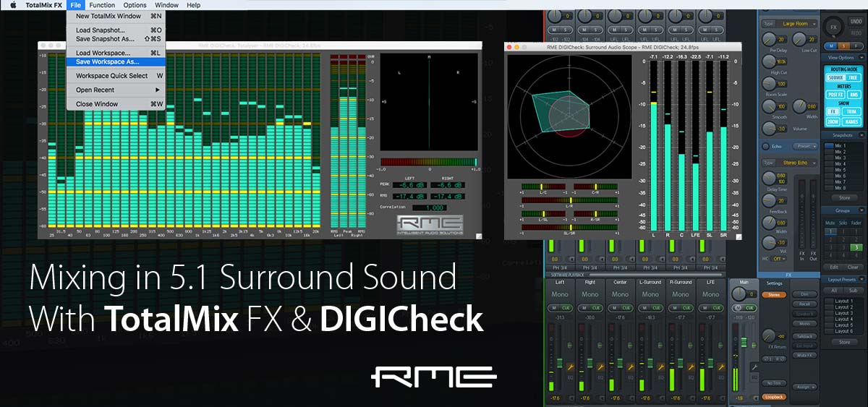Click the Clear button in Groups
868x407 pixels.
(853, 267)
